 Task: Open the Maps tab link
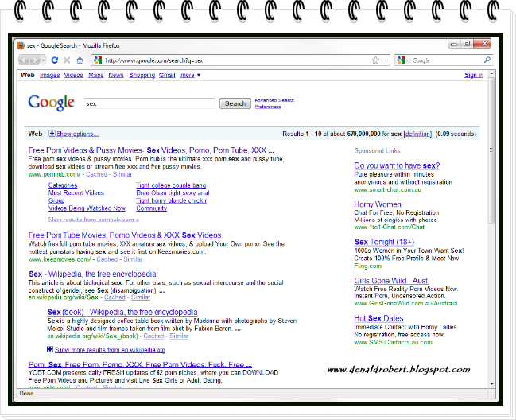(95, 75)
